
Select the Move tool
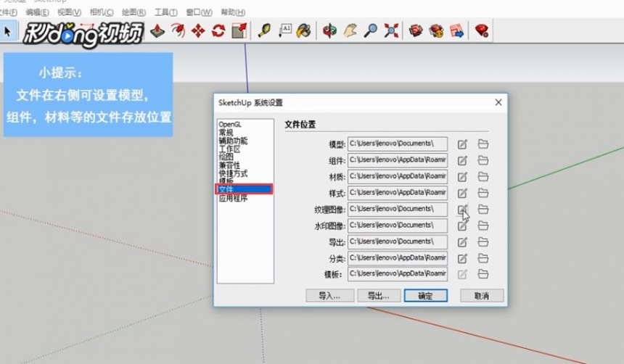(x=198, y=30)
